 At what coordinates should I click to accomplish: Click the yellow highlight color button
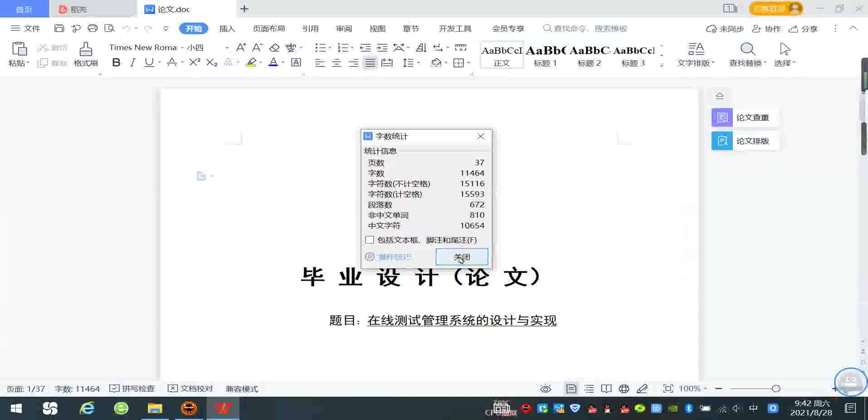(251, 63)
